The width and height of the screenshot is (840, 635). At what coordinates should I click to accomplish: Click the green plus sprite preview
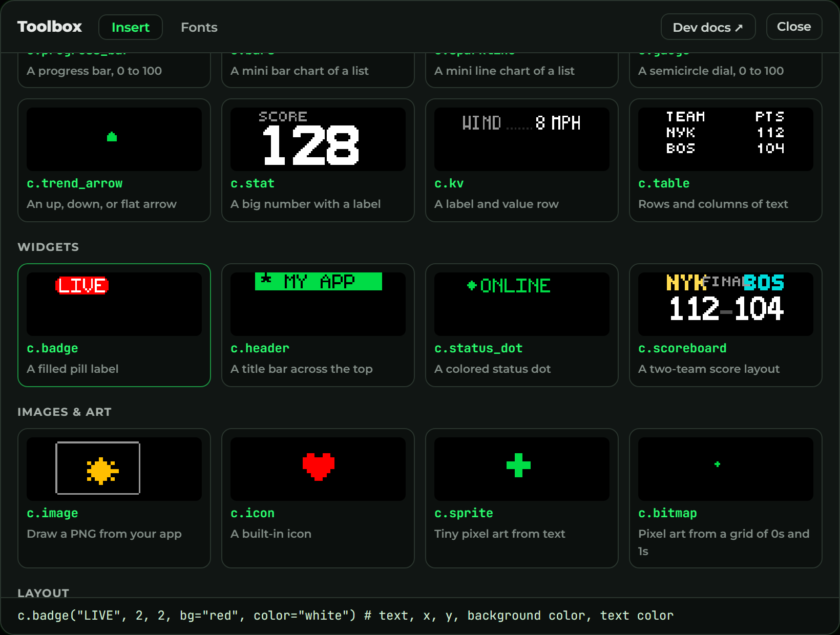click(x=522, y=469)
